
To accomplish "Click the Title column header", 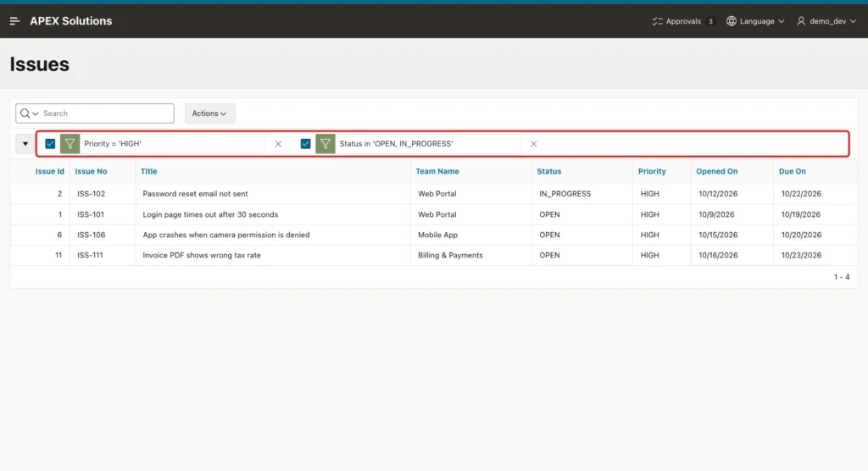I will [149, 172].
